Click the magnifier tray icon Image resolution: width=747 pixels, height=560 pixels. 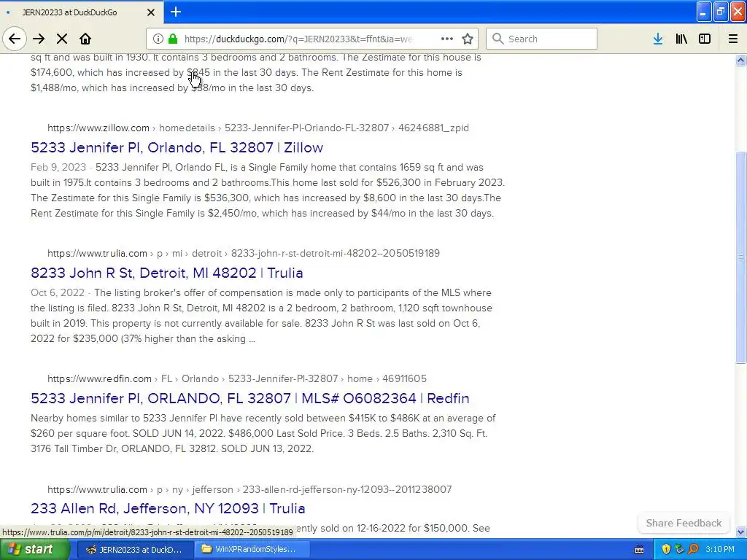click(693, 550)
